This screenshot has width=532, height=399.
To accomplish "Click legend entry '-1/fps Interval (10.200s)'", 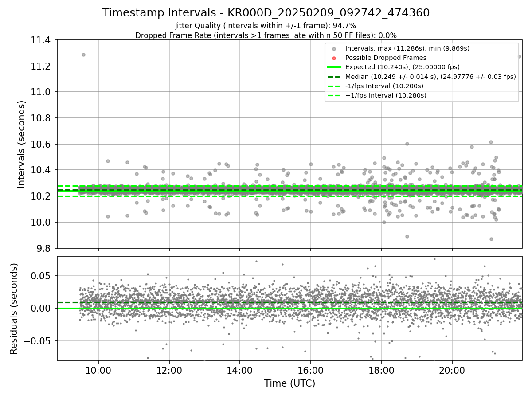I will [384, 86].
